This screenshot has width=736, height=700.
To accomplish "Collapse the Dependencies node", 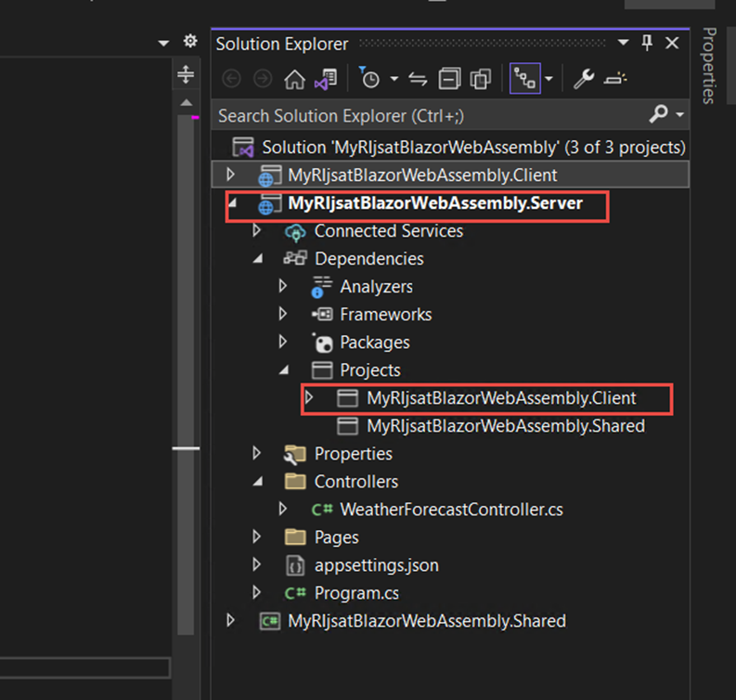I will coord(258,259).
